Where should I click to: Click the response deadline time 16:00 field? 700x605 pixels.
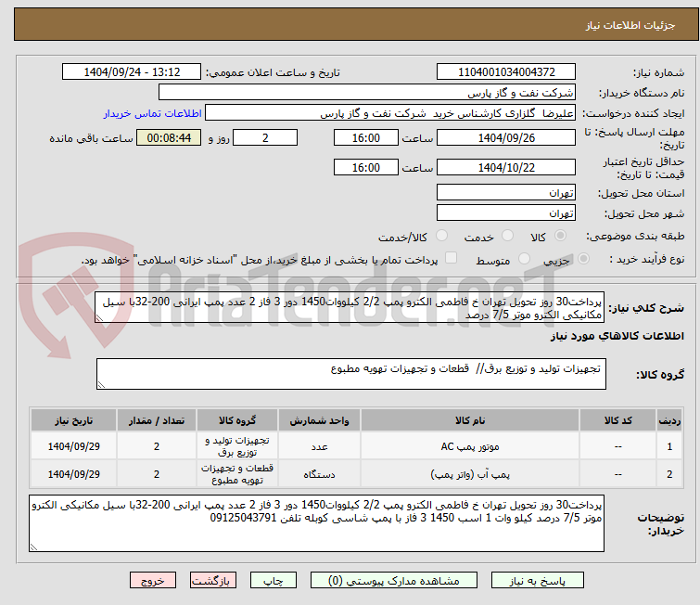[365, 137]
